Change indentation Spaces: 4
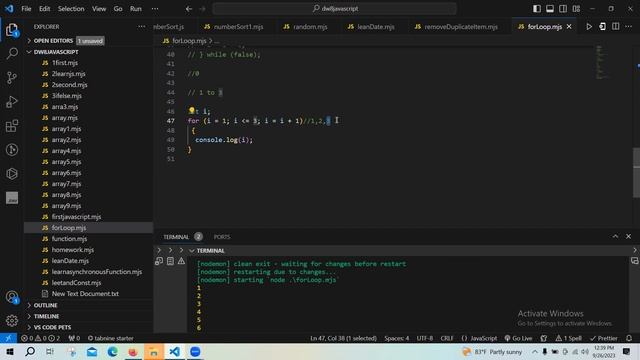The height and width of the screenshot is (360, 640). point(396,338)
